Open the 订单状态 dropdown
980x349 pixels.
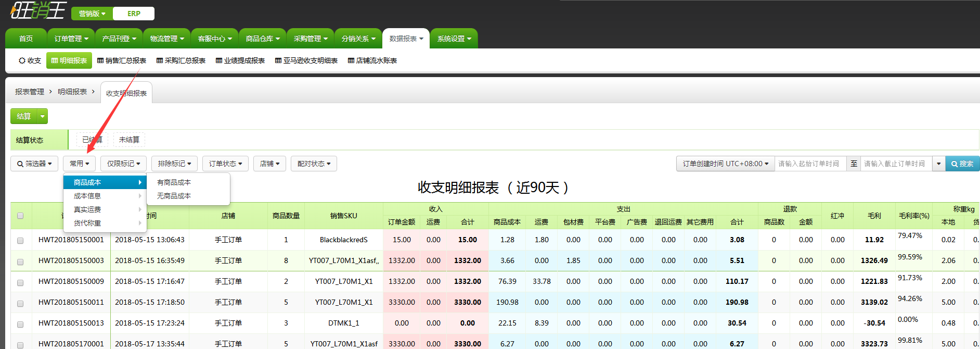225,164
